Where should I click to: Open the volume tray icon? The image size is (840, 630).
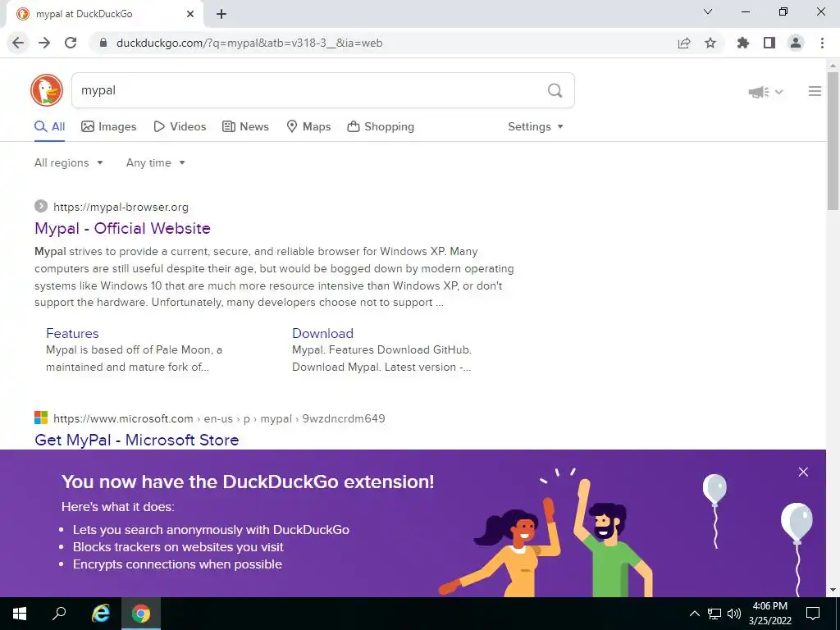click(x=734, y=614)
